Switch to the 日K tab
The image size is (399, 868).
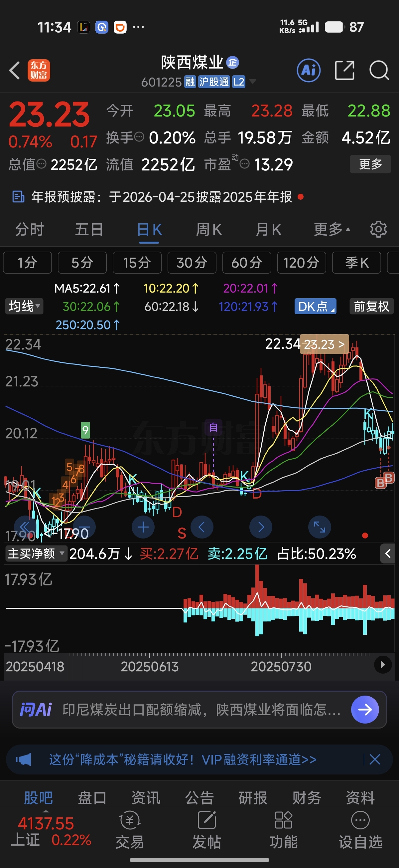pyautogui.click(x=150, y=229)
